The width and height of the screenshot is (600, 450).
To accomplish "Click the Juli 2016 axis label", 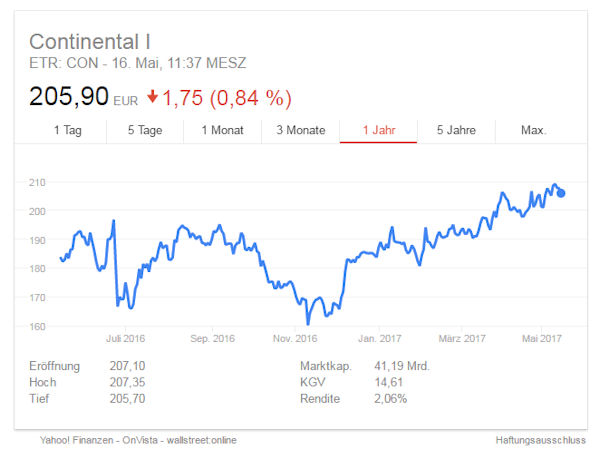I will click(126, 339).
